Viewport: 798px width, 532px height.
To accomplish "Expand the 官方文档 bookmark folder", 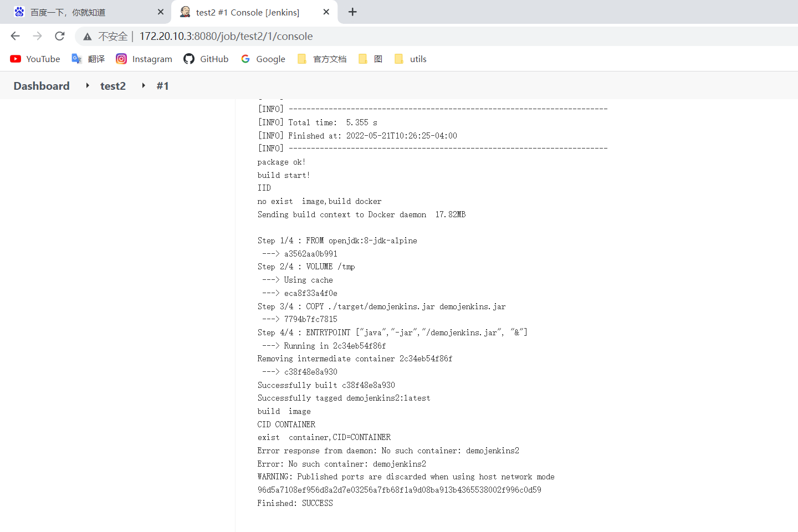I will coord(322,59).
